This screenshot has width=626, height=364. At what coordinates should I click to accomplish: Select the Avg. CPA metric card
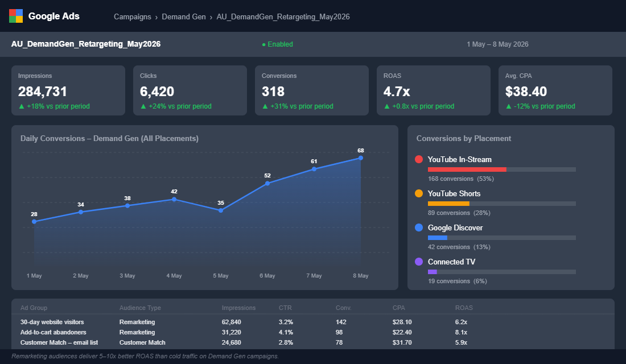click(x=555, y=90)
